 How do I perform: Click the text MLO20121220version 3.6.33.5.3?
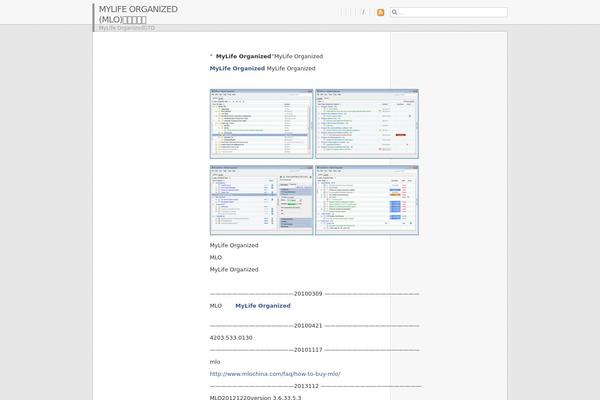click(x=256, y=398)
